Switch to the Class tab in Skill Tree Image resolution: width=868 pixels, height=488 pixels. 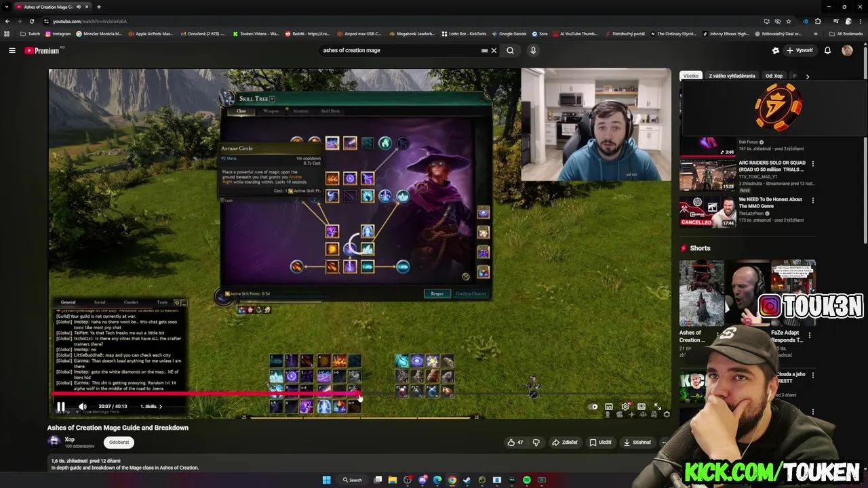click(x=241, y=111)
